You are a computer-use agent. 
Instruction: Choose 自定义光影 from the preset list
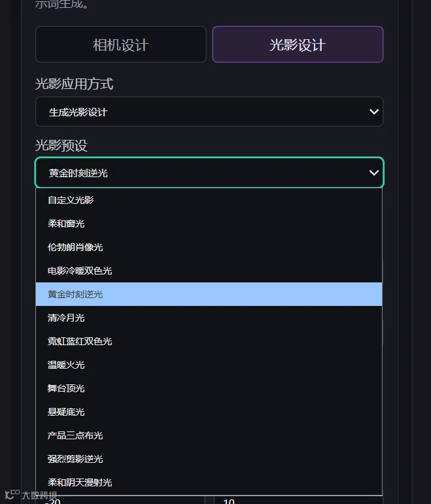pyautogui.click(x=209, y=200)
